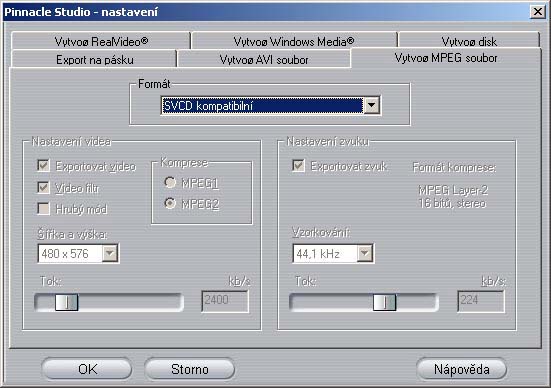Click the audio Tok slider handle
The width and height of the screenshot is (551, 388).
pos(384,302)
